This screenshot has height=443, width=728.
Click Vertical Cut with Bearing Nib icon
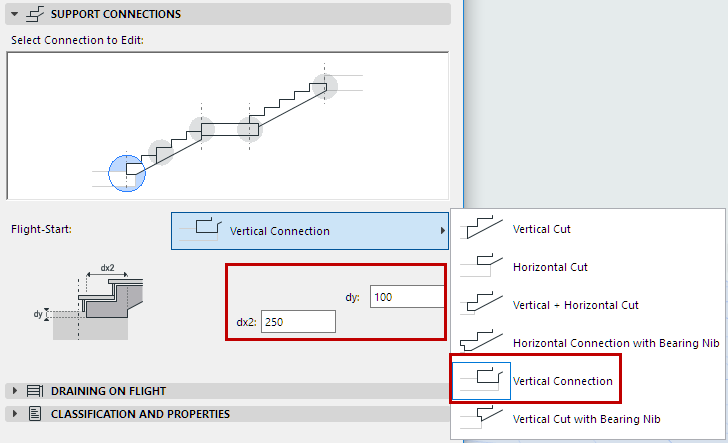481,418
